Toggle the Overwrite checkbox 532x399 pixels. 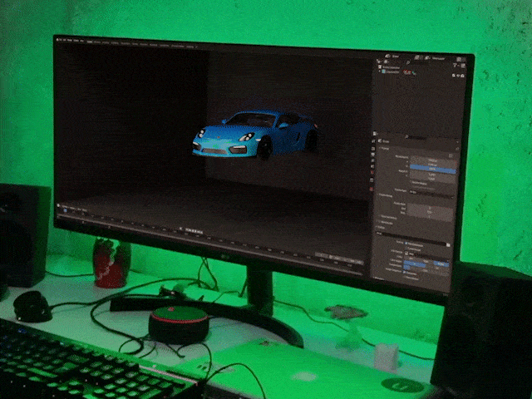404,272
